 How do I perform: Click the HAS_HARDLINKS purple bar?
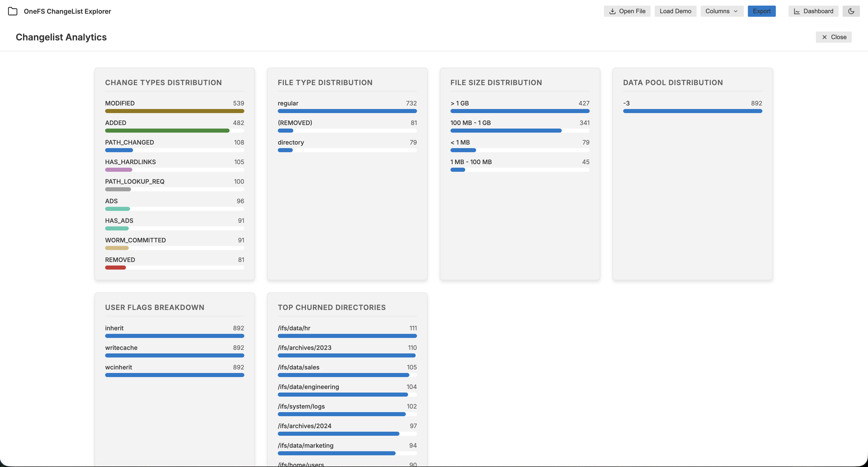[119, 170]
